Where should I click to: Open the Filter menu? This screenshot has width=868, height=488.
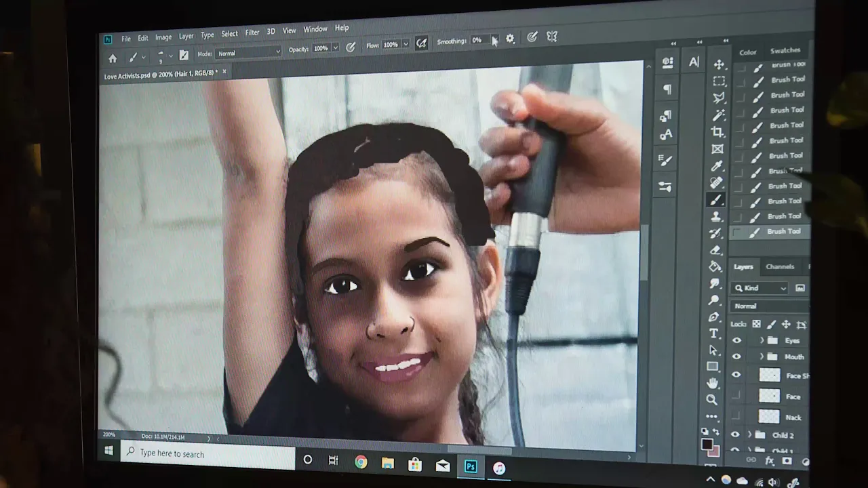[x=252, y=33]
